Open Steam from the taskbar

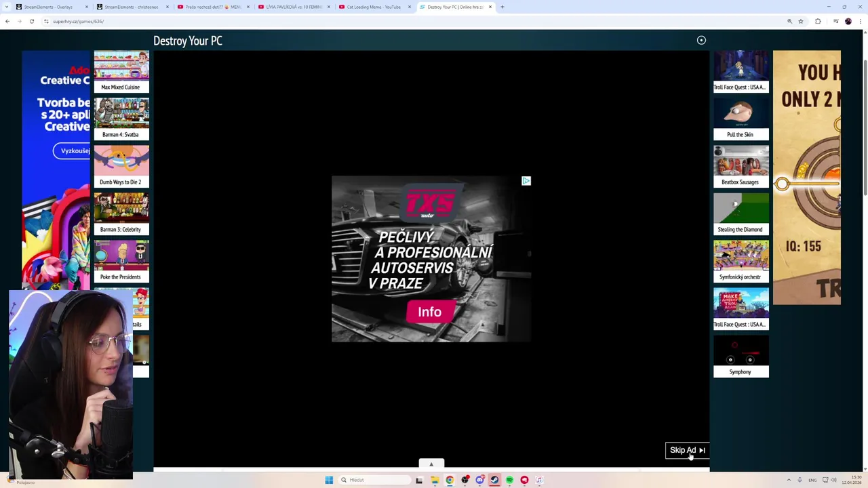point(494,480)
